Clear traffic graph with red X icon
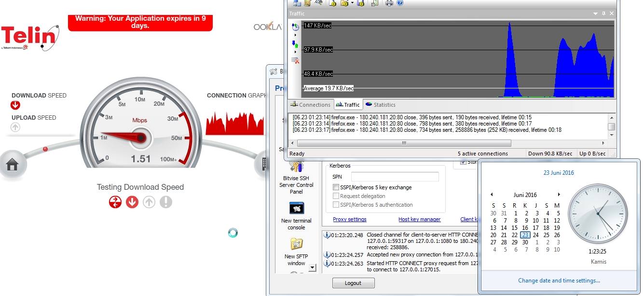The image size is (644, 296). coord(295,60)
